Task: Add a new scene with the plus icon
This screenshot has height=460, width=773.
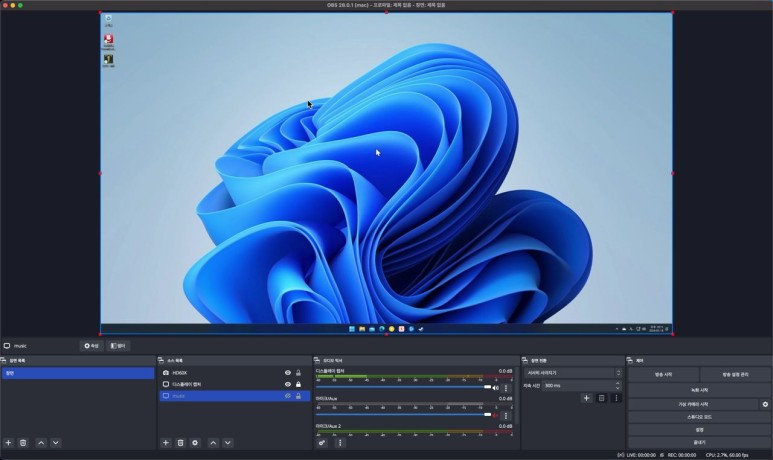Action: 8,443
